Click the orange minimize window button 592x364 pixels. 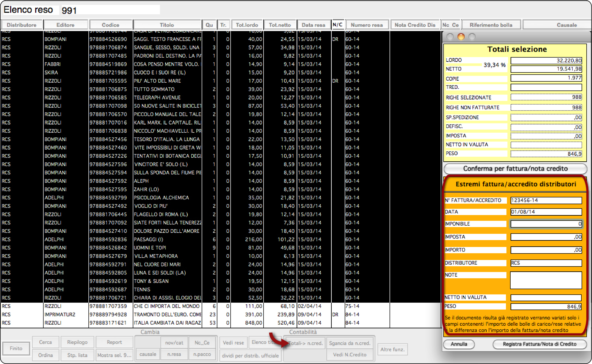pyautogui.click(x=461, y=37)
